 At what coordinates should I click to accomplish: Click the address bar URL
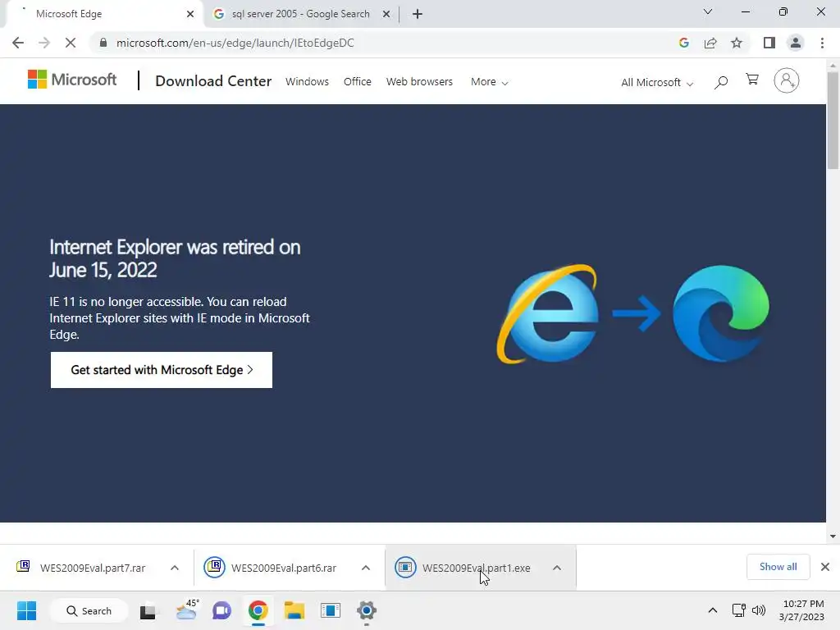coord(235,43)
